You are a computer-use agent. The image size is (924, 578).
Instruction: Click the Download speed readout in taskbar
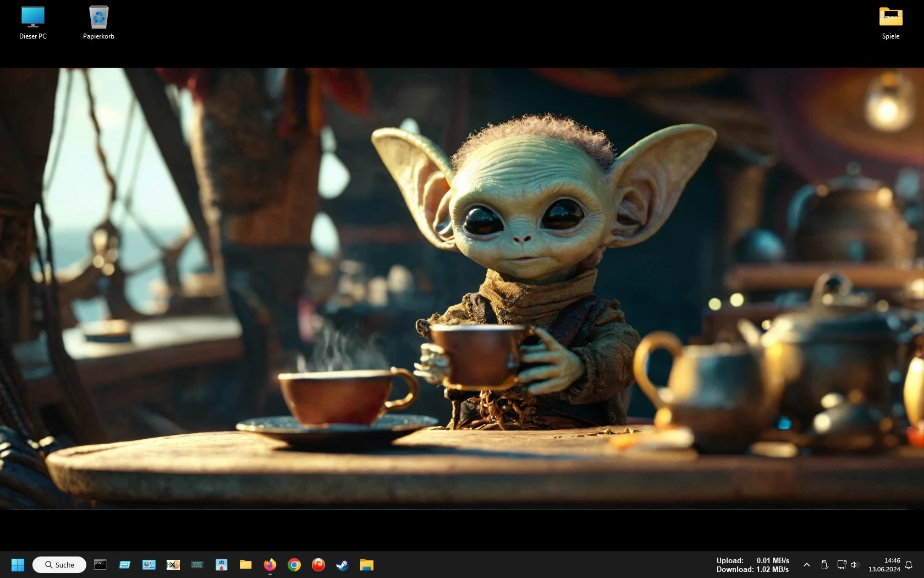click(x=752, y=569)
